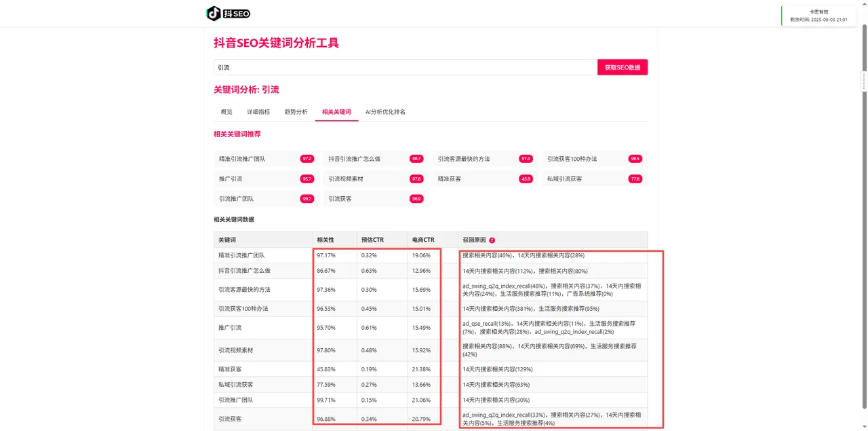868x431 pixels.
Task: Click the 获取SEO数据 button
Action: pos(623,67)
